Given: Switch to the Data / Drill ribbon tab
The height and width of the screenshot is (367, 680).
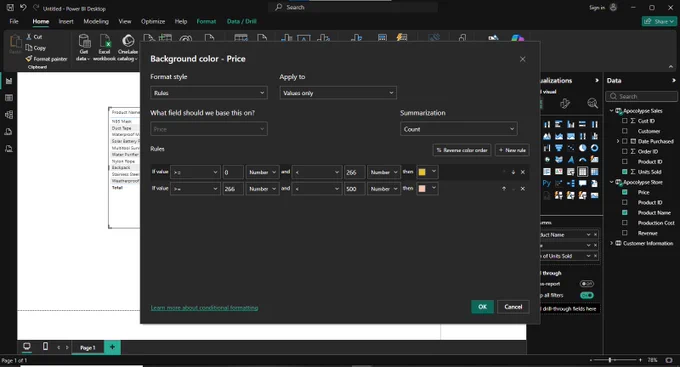Looking at the screenshot, I should (242, 21).
